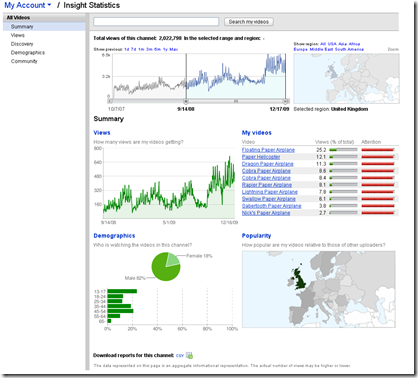The image size is (418, 378).
Task: Open Cobra Paper Airplane with 8.4 views
Action: [x=266, y=178]
